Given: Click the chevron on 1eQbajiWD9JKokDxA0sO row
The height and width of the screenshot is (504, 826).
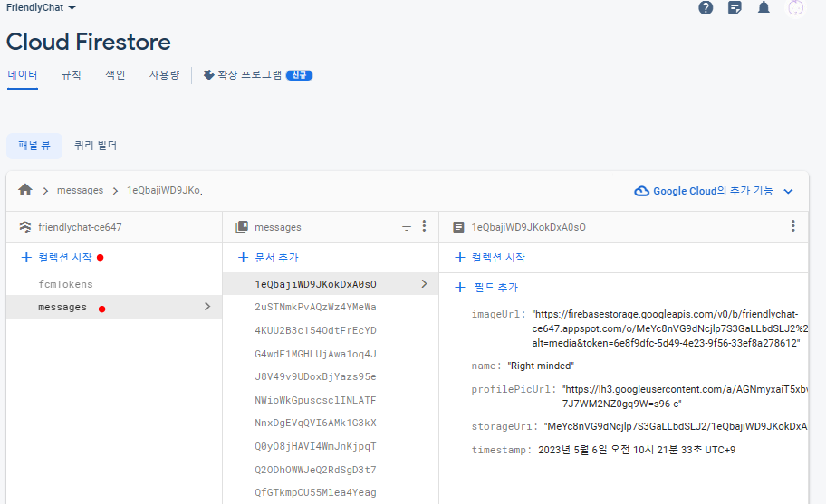Looking at the screenshot, I should (x=425, y=284).
